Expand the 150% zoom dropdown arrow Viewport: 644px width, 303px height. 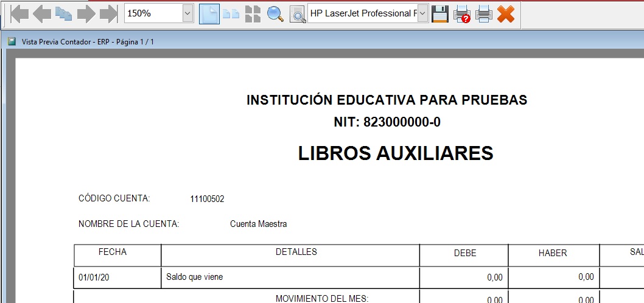[x=187, y=13]
